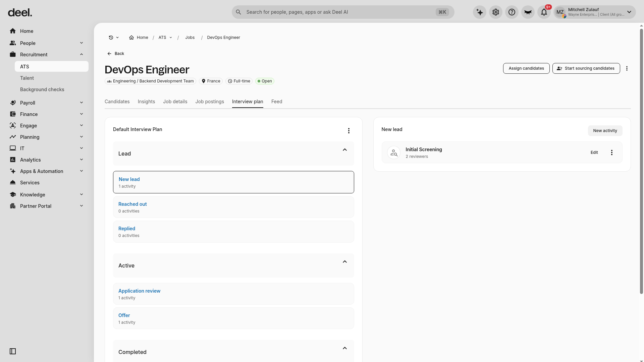Click the Knowledge graduation cap icon
This screenshot has width=644, height=362.
point(13,195)
